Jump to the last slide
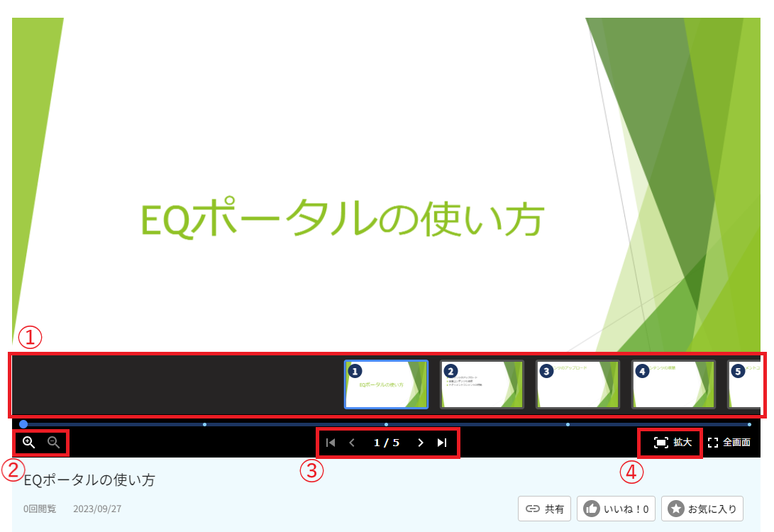This screenshot has height=532, width=774. [x=442, y=443]
